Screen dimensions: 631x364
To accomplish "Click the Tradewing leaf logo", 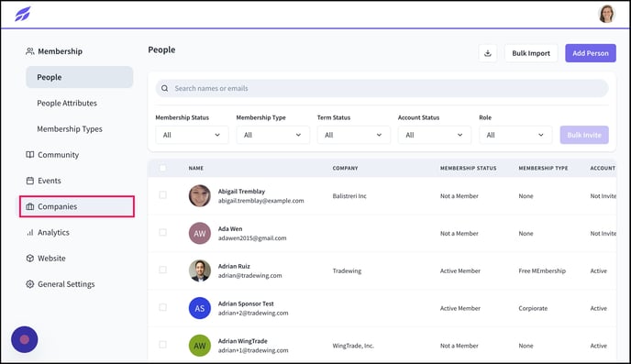I will click(23, 14).
